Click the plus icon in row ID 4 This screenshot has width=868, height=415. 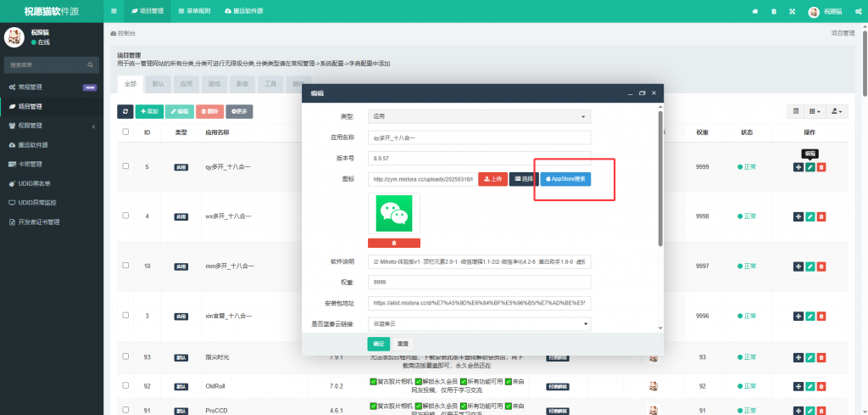click(798, 216)
